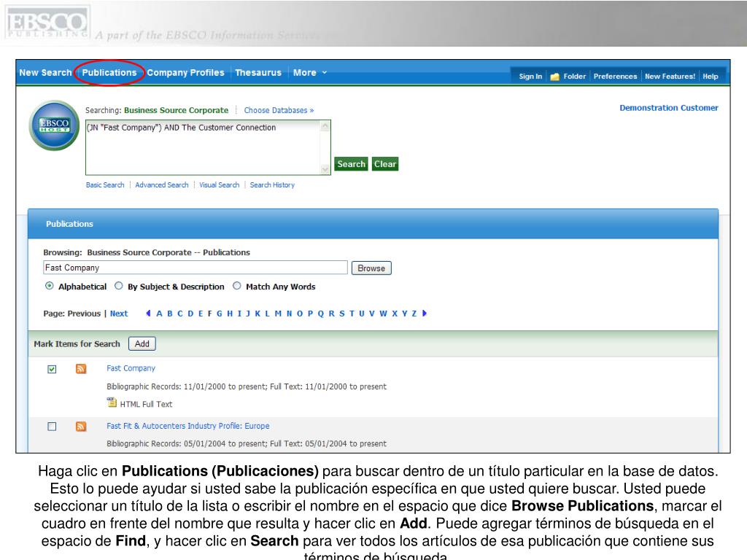Select the Match Any Words option
The height and width of the screenshot is (560, 747).
(x=237, y=286)
